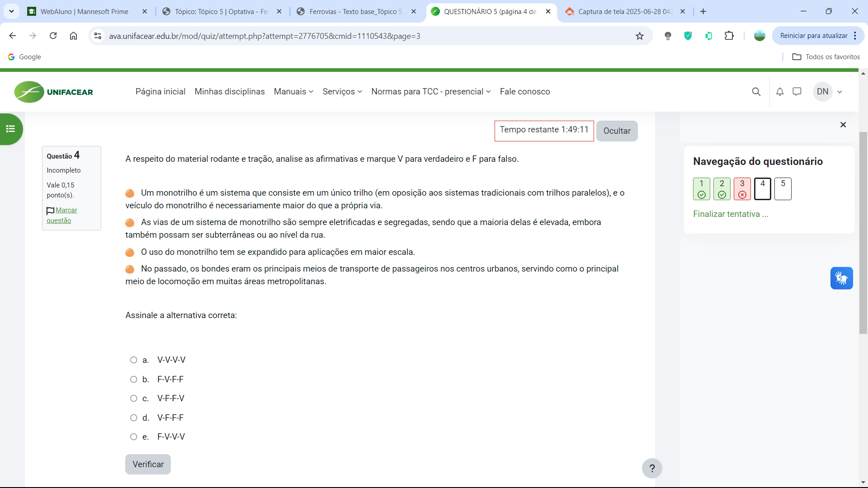Click the flag icon to mark question
The image size is (868, 488).
coord(50,211)
